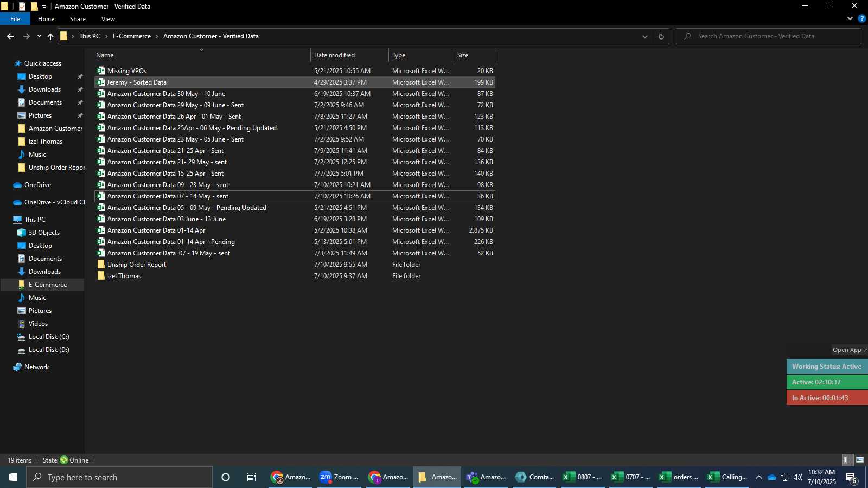This screenshot has width=868, height=488.
Task: Expand the ribbon with chevron
Action: (850, 18)
